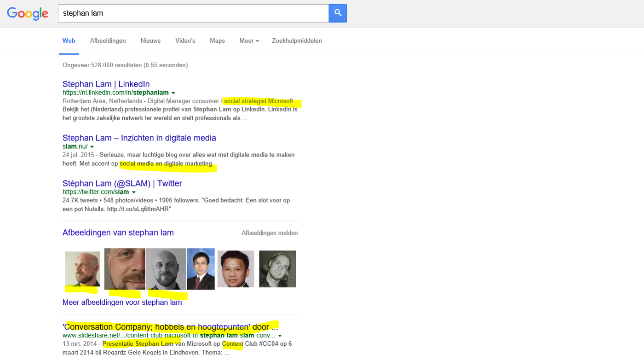Open thumbnail of man in suit and glasses
Image resolution: width=644 pixels, height=355 pixels.
[201, 269]
